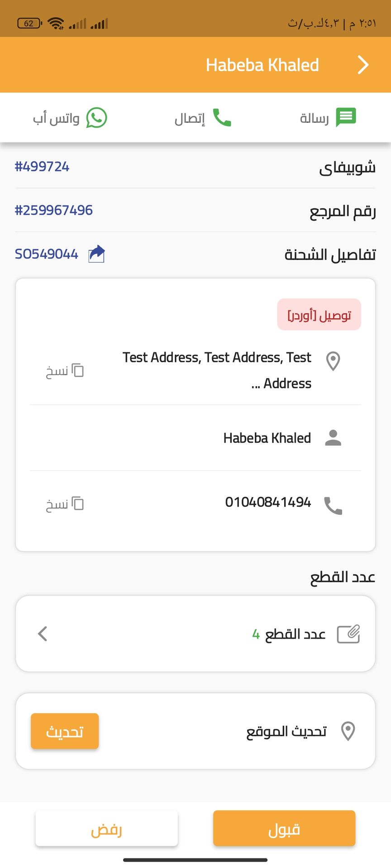Tap the map pin beside Test Address

coord(333,361)
